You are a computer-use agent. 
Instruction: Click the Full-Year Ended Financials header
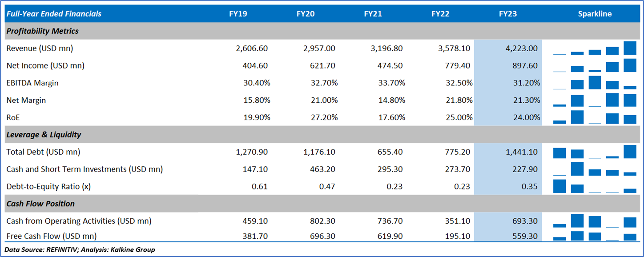[x=54, y=14]
